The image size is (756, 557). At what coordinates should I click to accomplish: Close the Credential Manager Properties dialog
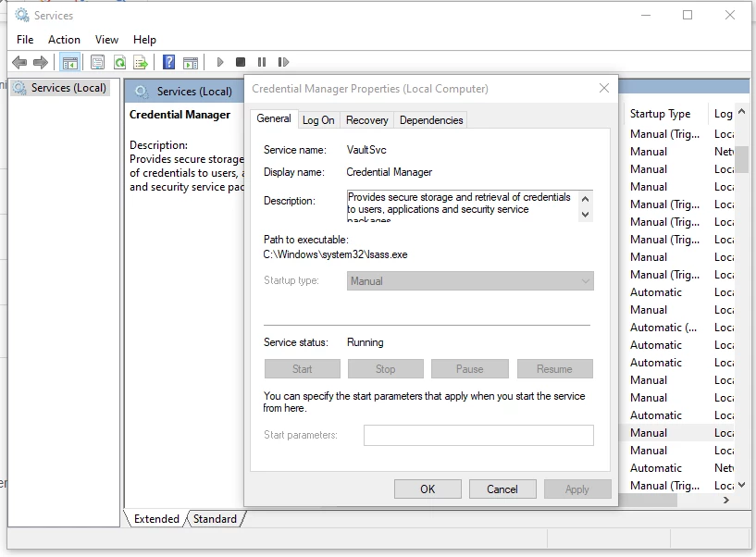point(604,88)
